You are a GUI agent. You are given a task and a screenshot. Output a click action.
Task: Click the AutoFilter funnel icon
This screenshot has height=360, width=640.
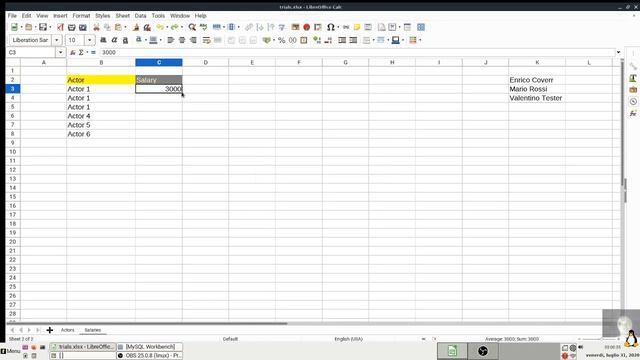click(282, 27)
